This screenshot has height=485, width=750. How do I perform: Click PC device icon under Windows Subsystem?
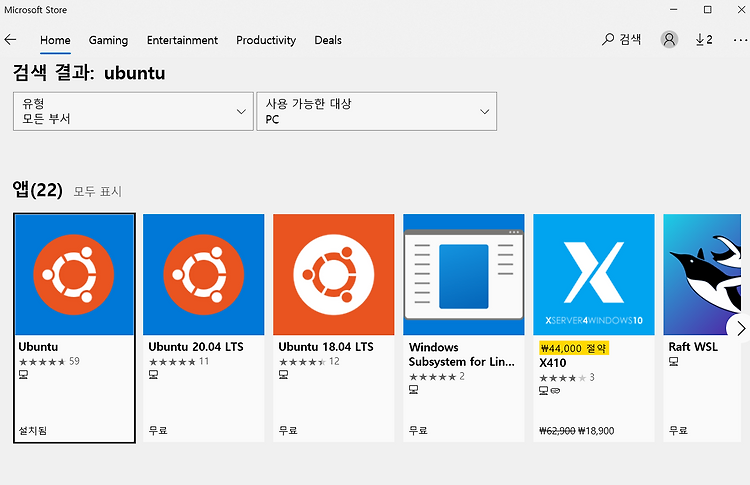[414, 390]
